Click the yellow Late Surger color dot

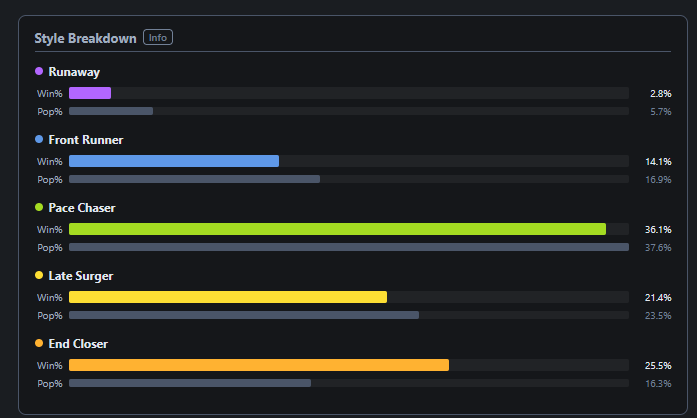tap(39, 275)
